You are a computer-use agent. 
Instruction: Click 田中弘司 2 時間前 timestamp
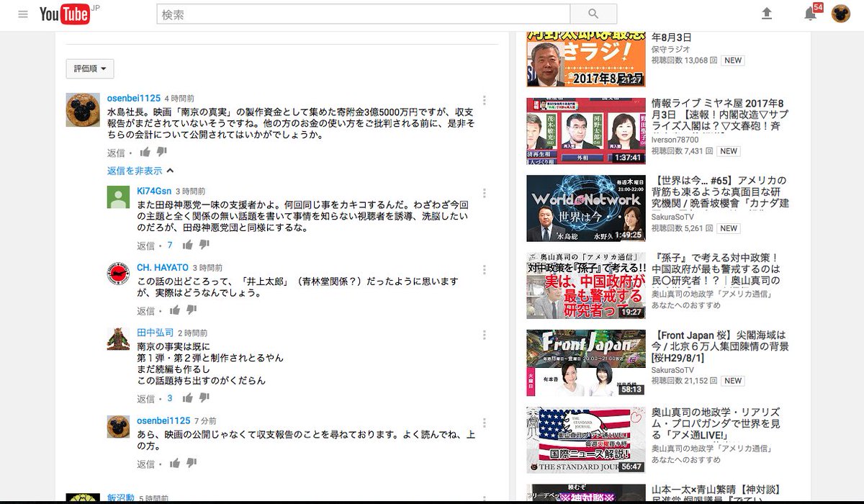pos(193,333)
